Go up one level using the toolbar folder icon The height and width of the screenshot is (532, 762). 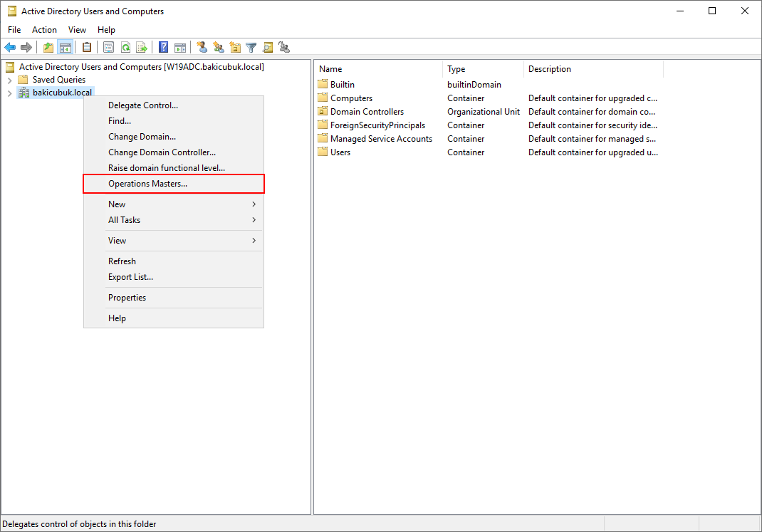48,47
